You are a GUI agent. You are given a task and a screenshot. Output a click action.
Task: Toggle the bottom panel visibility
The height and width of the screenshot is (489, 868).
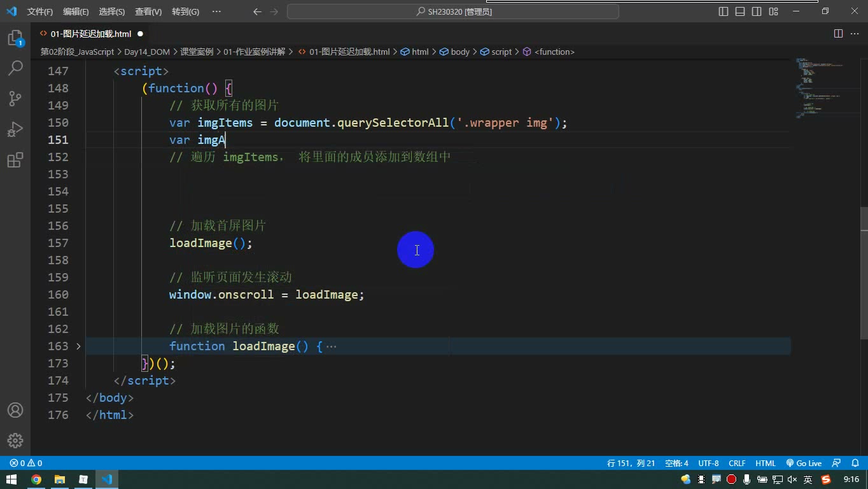pyautogui.click(x=740, y=11)
